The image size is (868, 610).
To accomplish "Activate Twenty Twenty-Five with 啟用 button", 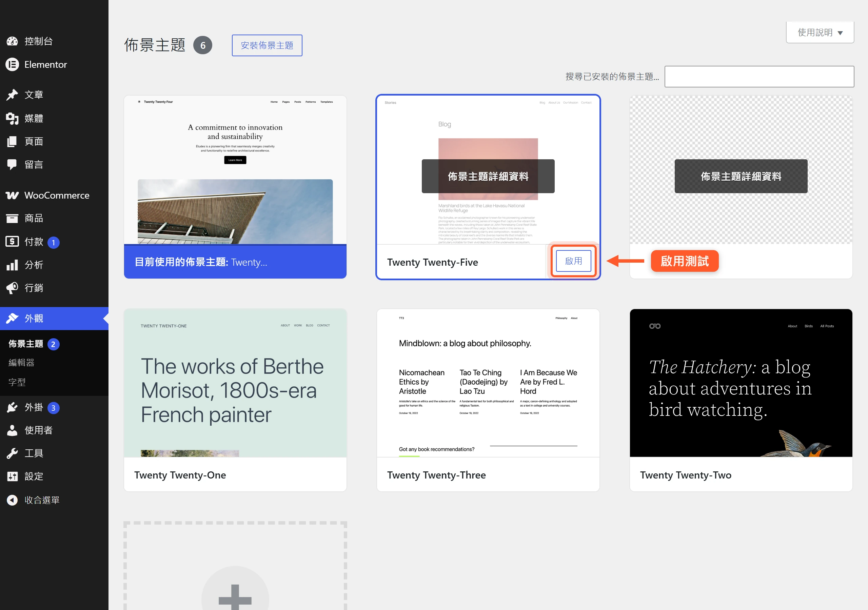I will click(x=573, y=261).
